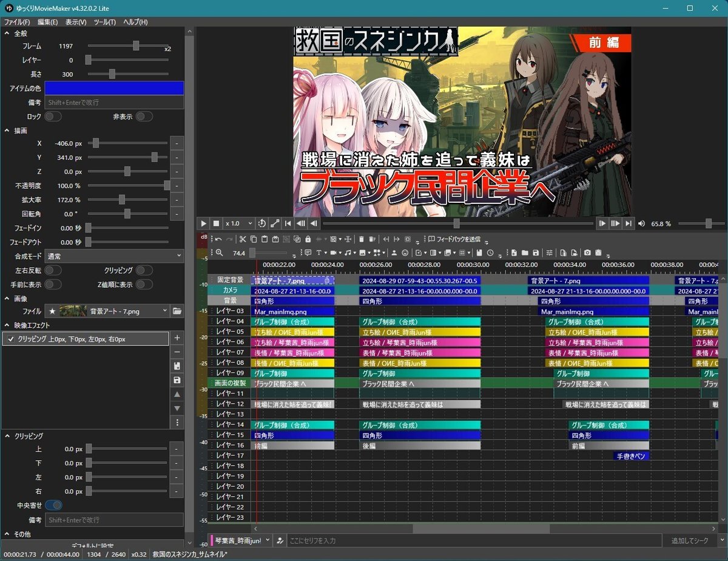728x561 pixels.
Task: Open the effect list three-dot menu
Action: tap(177, 422)
